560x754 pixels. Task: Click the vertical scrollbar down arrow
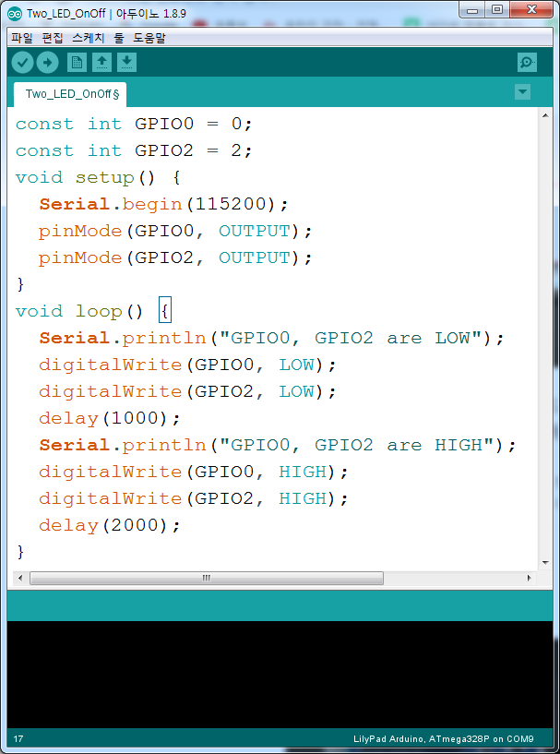click(x=545, y=563)
